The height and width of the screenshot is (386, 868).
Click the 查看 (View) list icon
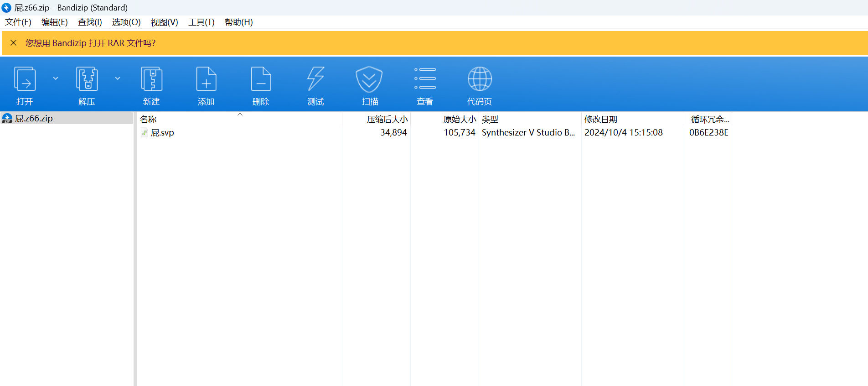425,78
